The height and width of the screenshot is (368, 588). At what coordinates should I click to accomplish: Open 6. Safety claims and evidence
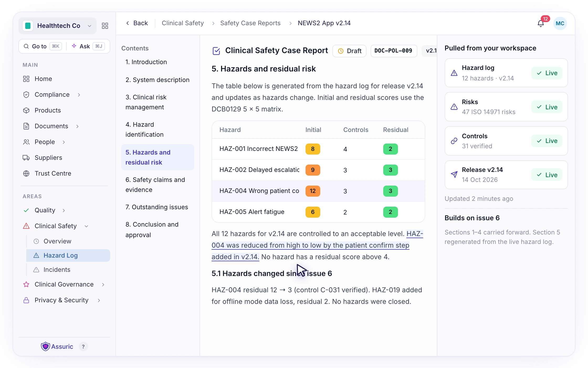pos(157,185)
